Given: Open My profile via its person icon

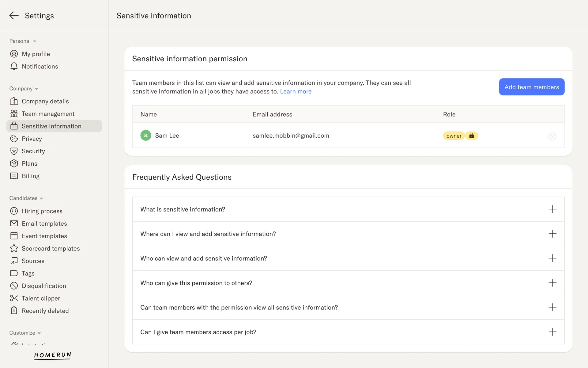Looking at the screenshot, I should pyautogui.click(x=14, y=54).
